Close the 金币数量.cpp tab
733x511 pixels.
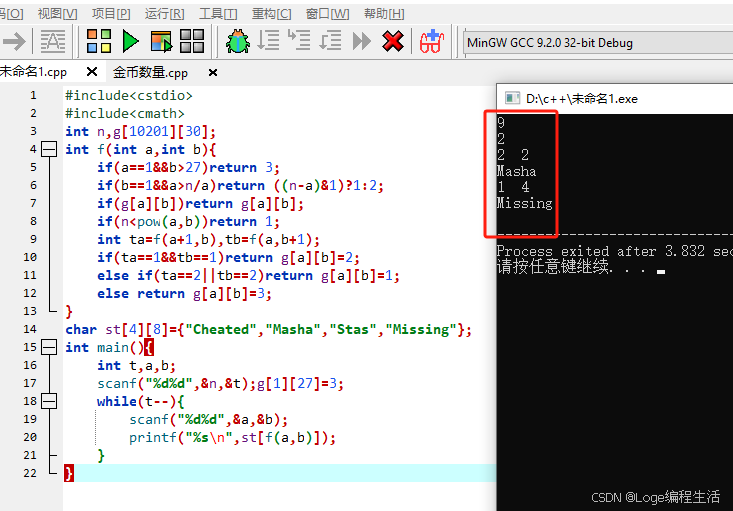click(213, 72)
